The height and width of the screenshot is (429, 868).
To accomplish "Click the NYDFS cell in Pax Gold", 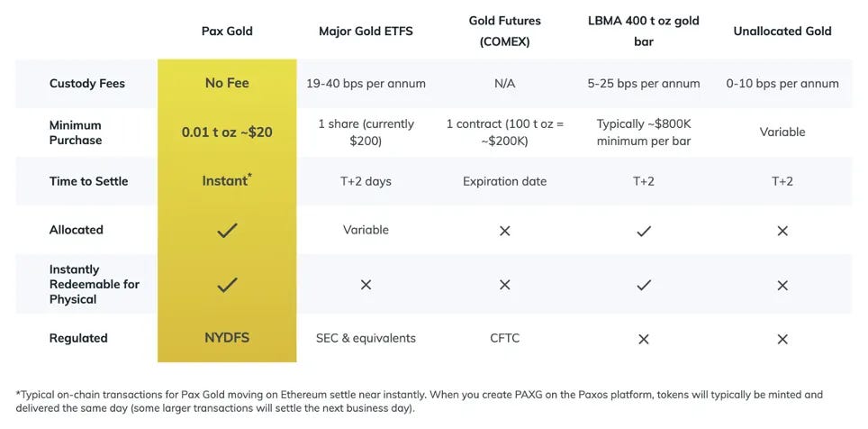I will (x=227, y=338).
